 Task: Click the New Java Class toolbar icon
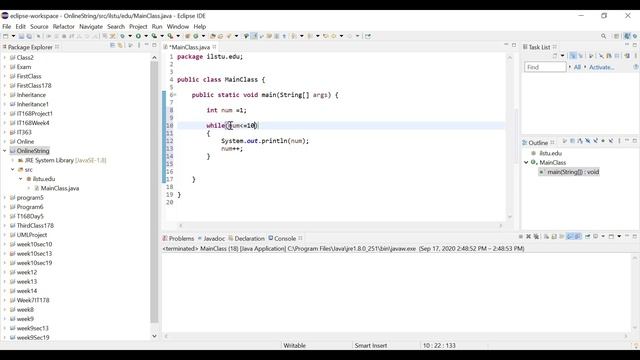coord(196,36)
